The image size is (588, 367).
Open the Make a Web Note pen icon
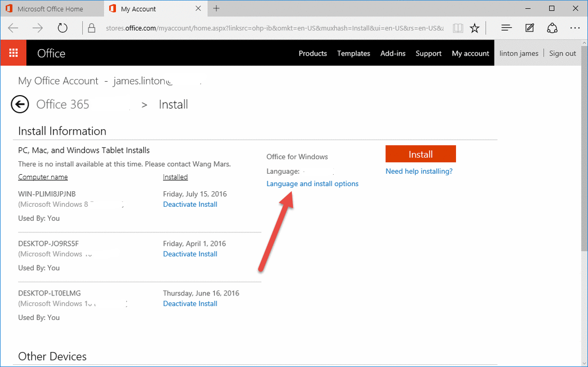(530, 28)
